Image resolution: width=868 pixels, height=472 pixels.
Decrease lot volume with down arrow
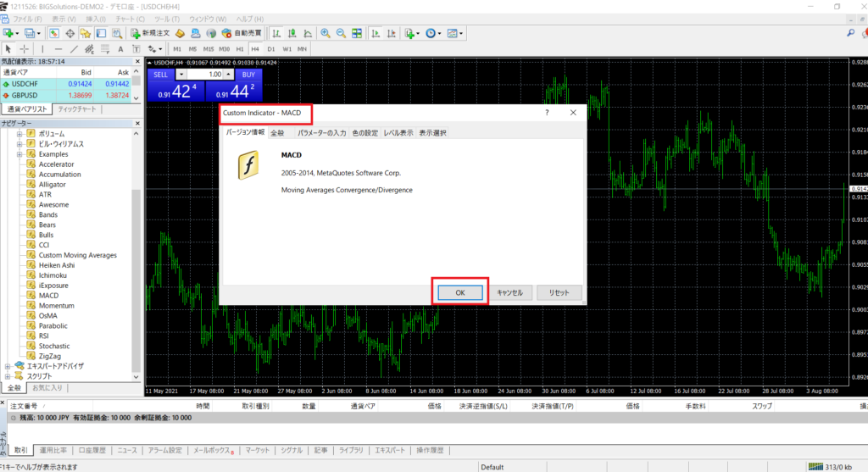click(x=181, y=75)
